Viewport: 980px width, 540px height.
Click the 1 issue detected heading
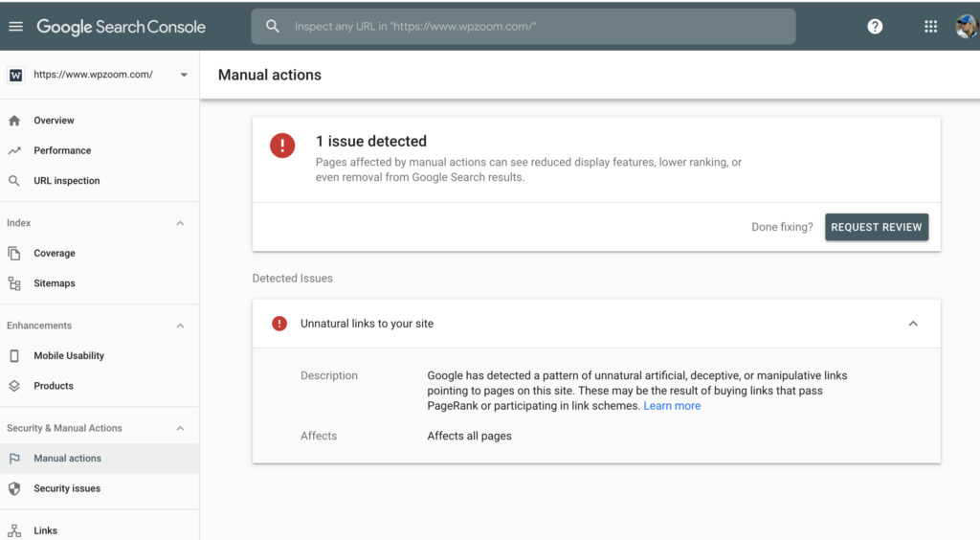tap(371, 142)
